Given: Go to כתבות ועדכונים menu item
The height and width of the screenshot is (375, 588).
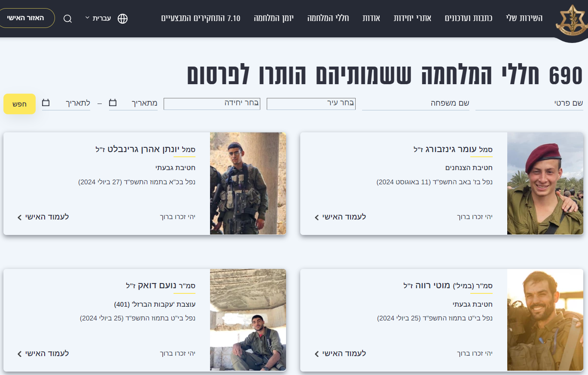Looking at the screenshot, I should click(x=468, y=18).
